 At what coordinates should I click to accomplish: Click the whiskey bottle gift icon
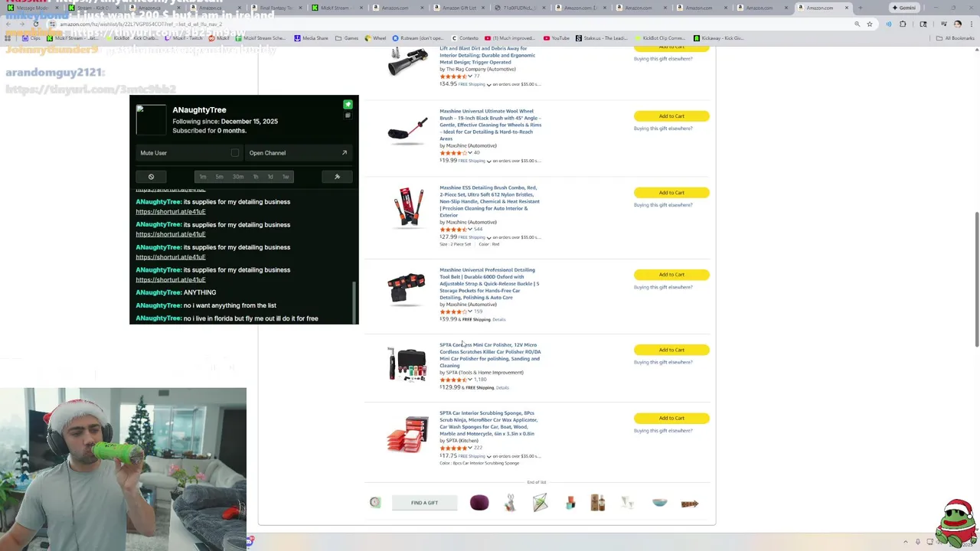tap(598, 503)
